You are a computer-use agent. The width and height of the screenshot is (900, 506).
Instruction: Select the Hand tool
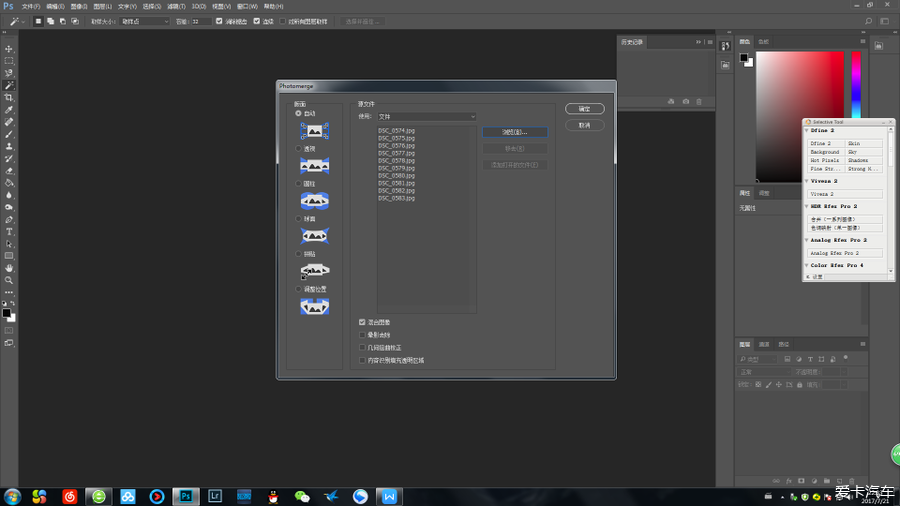click(9, 268)
